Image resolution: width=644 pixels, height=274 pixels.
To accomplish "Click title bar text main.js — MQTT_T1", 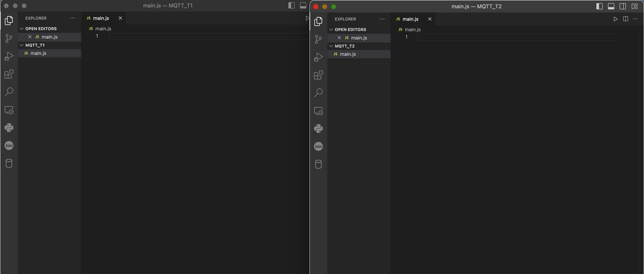I will pos(168,6).
